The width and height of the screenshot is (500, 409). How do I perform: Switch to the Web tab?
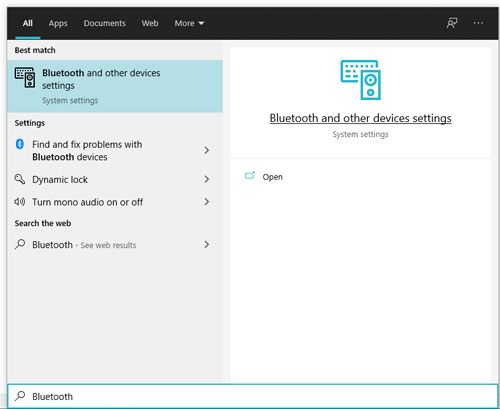[x=150, y=23]
